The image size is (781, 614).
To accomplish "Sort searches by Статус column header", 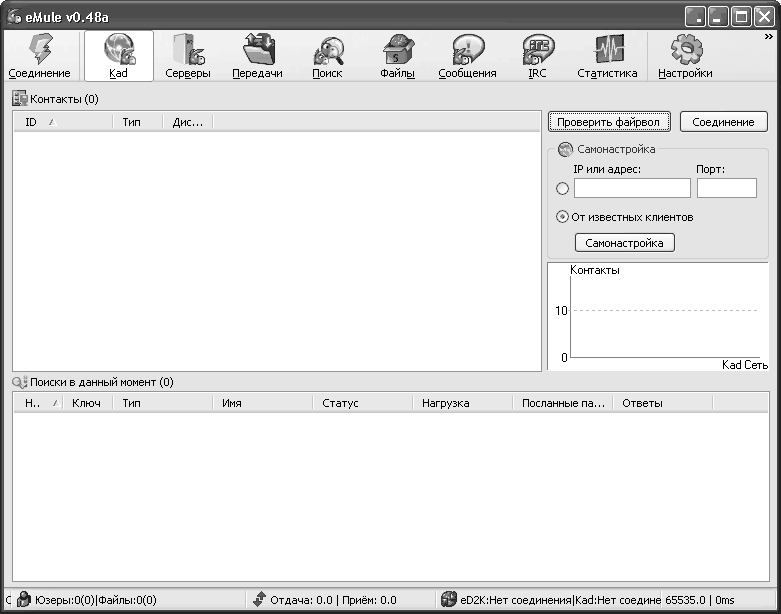I will click(x=362, y=403).
